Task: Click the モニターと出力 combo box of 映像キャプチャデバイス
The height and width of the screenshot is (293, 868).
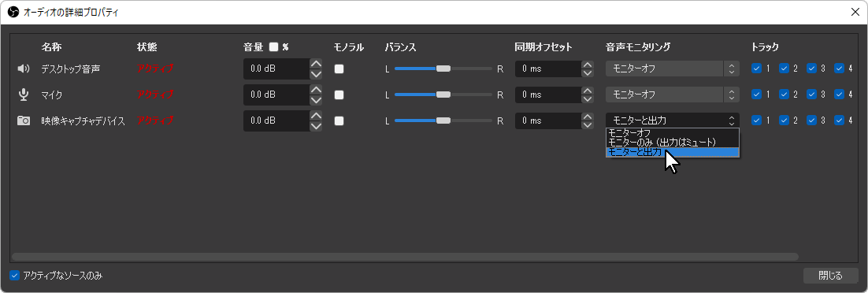Action: [673, 121]
